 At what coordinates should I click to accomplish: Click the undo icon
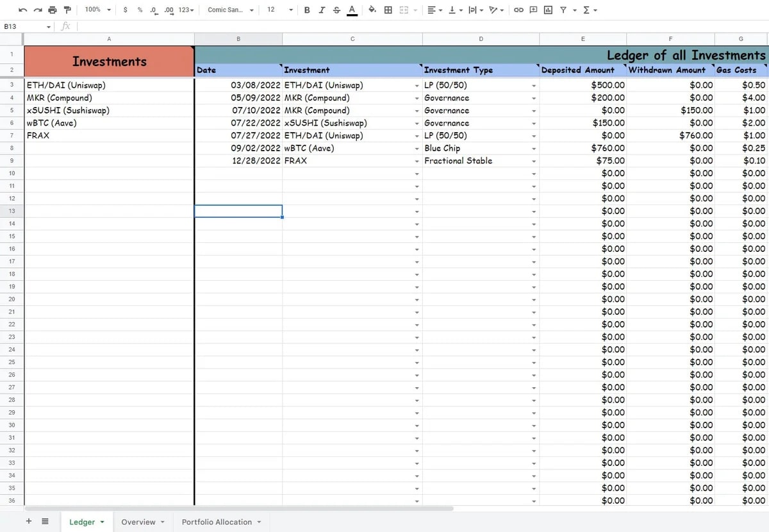click(x=23, y=10)
